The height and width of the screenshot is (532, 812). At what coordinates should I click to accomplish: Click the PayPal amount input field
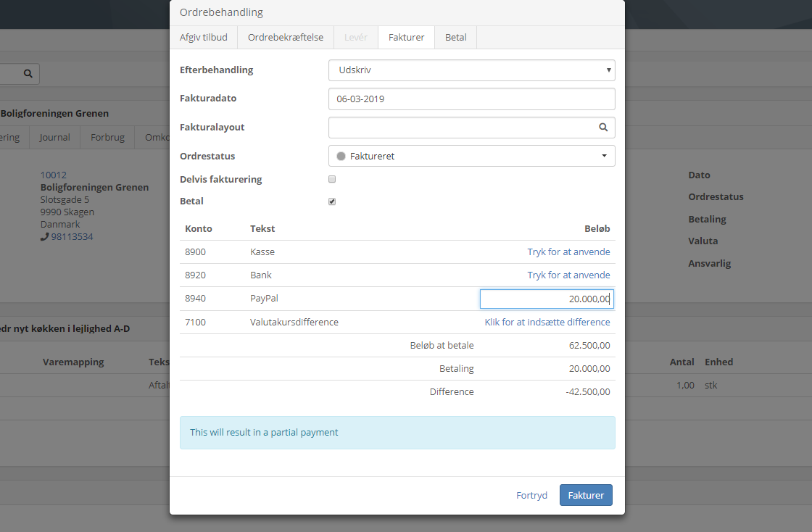tap(547, 299)
